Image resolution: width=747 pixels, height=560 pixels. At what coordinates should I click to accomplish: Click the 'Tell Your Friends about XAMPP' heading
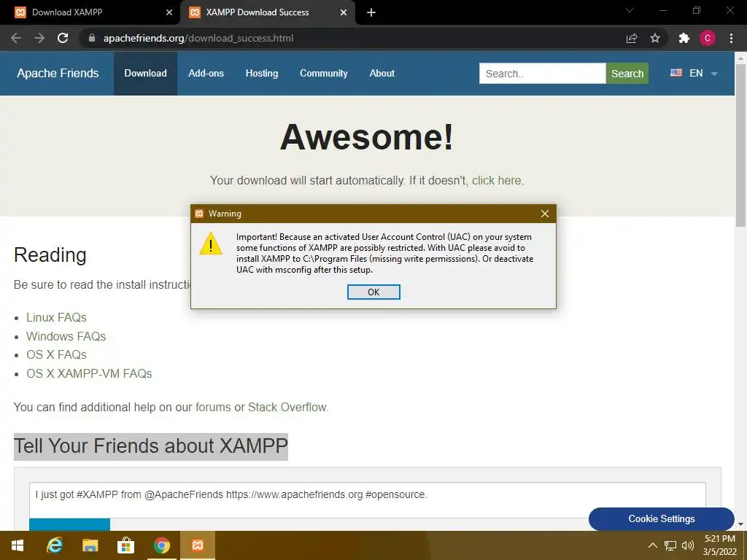click(150, 446)
